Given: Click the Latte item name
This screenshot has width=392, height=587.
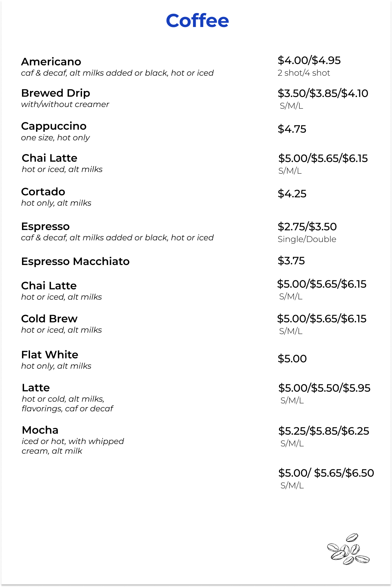Looking at the screenshot, I should [36, 388].
